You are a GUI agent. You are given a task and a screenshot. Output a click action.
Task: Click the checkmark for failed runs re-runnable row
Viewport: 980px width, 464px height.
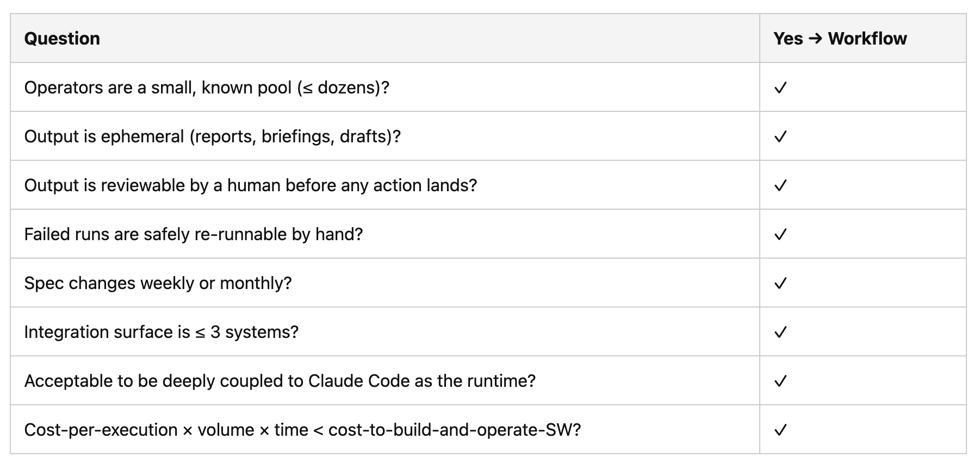[780, 234]
